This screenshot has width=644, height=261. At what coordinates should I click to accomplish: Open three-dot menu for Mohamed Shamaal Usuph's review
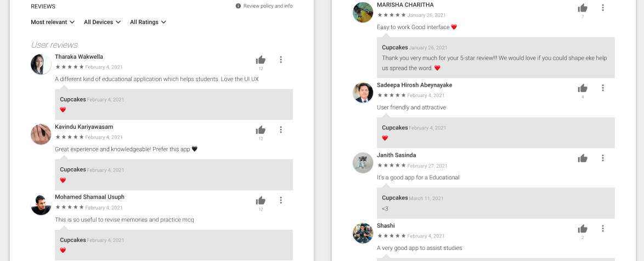(x=281, y=200)
